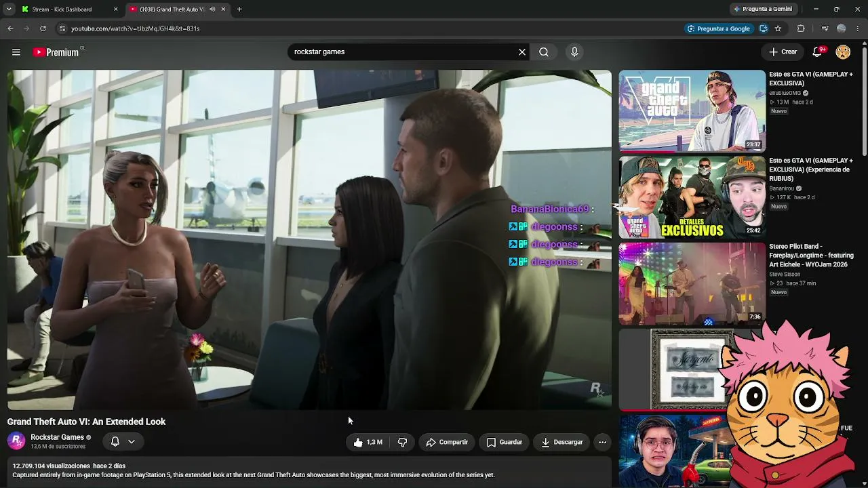The image size is (868, 488).
Task: Visit the elrubiusOMG channel
Action: pos(785,93)
